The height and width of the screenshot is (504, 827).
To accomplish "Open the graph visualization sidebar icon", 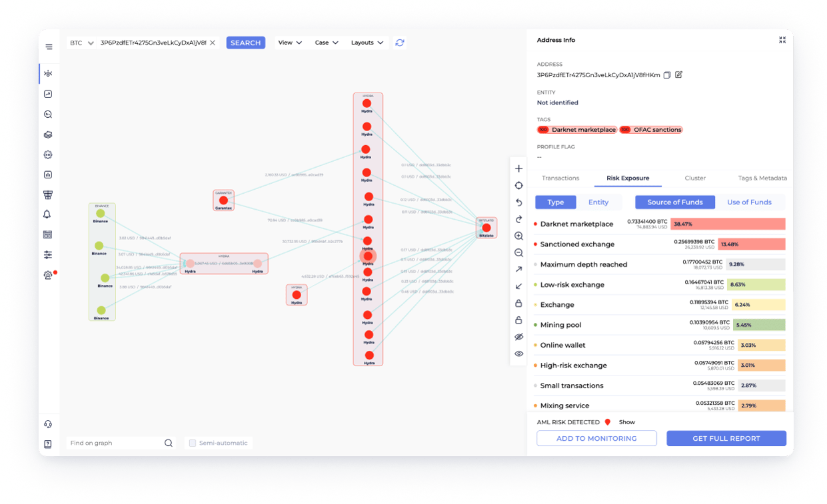I will click(x=48, y=73).
